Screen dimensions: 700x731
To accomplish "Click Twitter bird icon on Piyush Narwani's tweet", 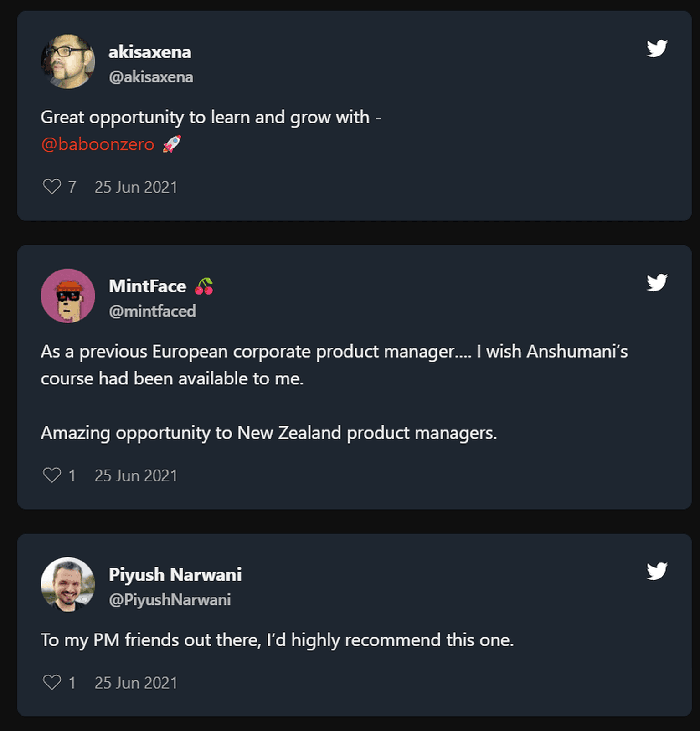I will pos(657,571).
